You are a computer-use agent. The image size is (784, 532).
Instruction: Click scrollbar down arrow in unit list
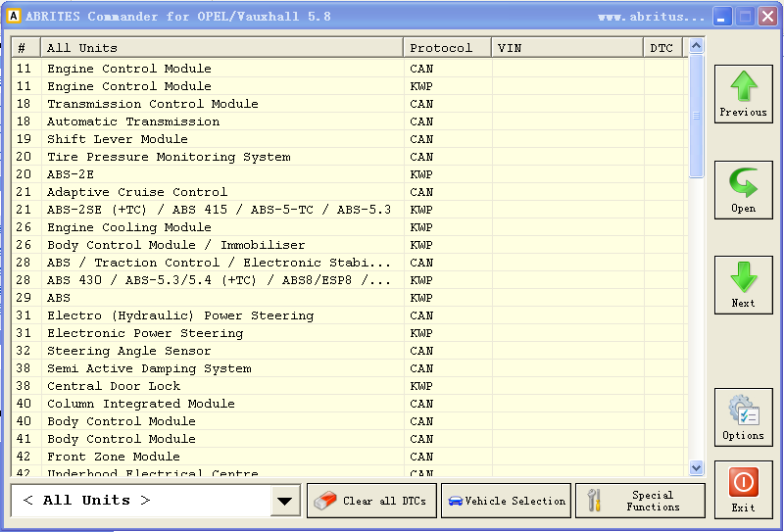click(697, 468)
